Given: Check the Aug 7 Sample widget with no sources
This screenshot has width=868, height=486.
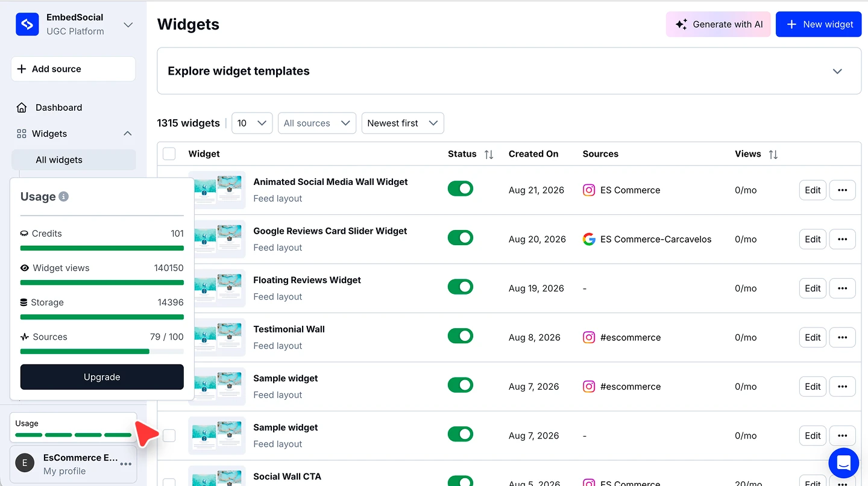Looking at the screenshot, I should 169,435.
